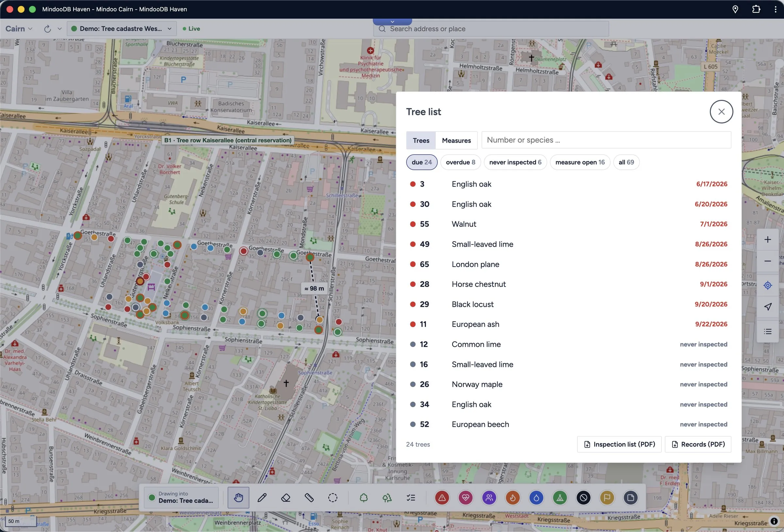The image size is (784, 532).
Task: Enable the 'measure open 16' filter
Action: (580, 162)
